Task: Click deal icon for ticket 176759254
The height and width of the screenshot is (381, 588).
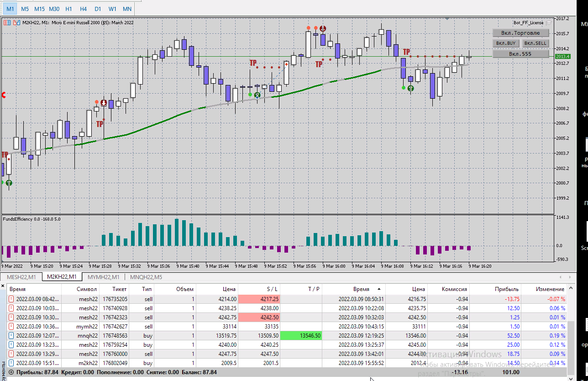Action: coord(11,345)
